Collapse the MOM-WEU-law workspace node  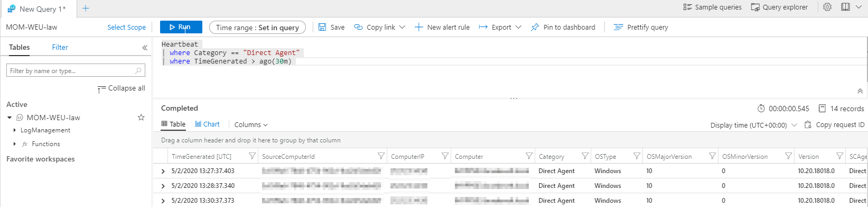click(x=10, y=118)
